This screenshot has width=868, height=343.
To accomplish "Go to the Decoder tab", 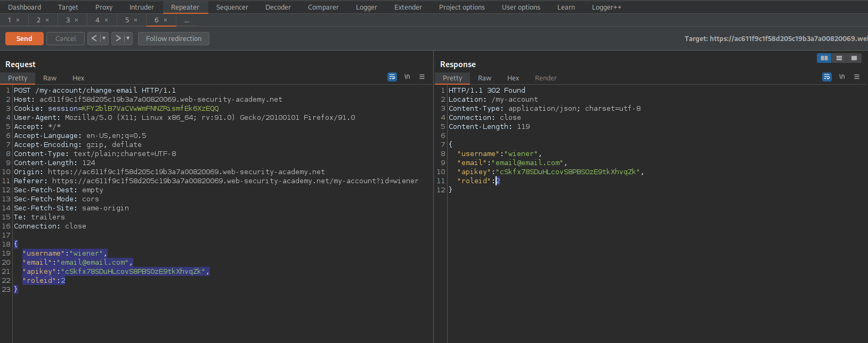I will [278, 7].
